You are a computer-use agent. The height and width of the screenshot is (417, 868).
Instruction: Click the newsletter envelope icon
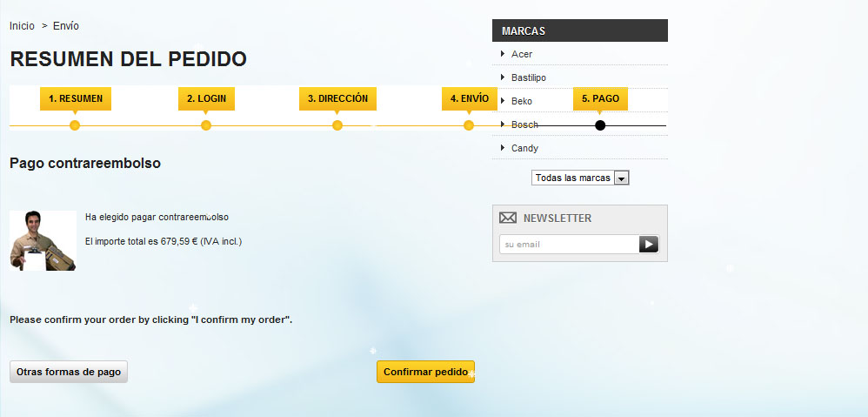[508, 218]
